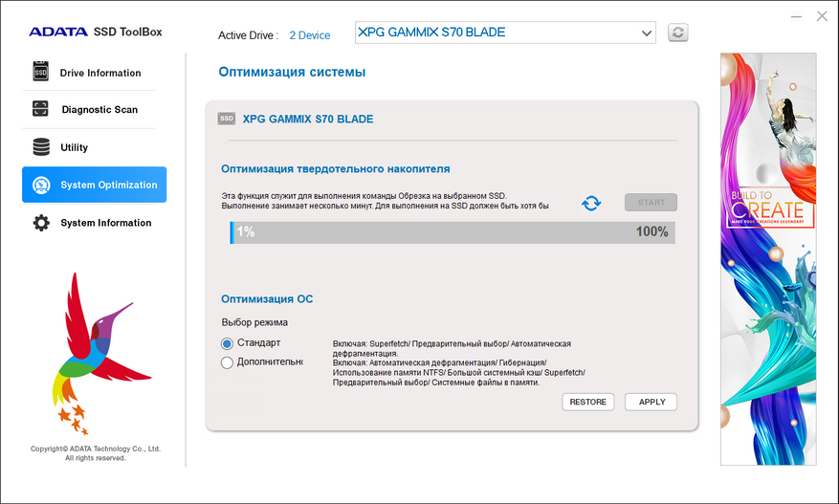Image resolution: width=839 pixels, height=504 pixels.
Task: Click the System Optimization gauge icon
Action: pos(41,186)
